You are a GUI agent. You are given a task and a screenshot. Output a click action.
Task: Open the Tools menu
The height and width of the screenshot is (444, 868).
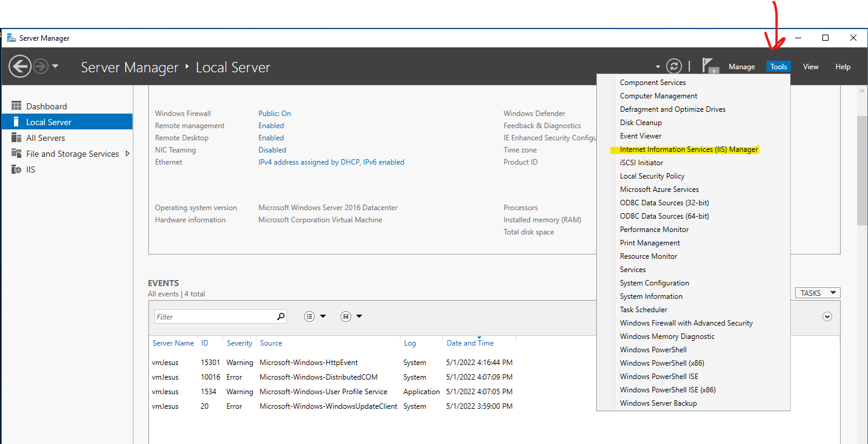[779, 67]
